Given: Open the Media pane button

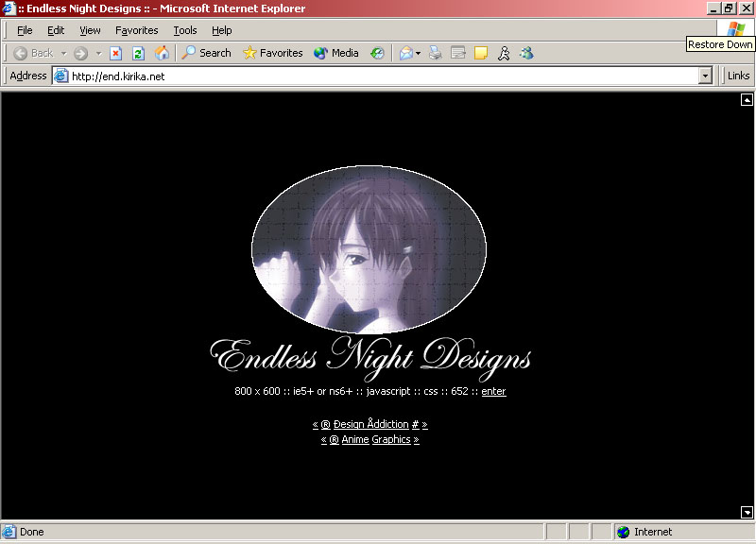Looking at the screenshot, I should (x=336, y=54).
